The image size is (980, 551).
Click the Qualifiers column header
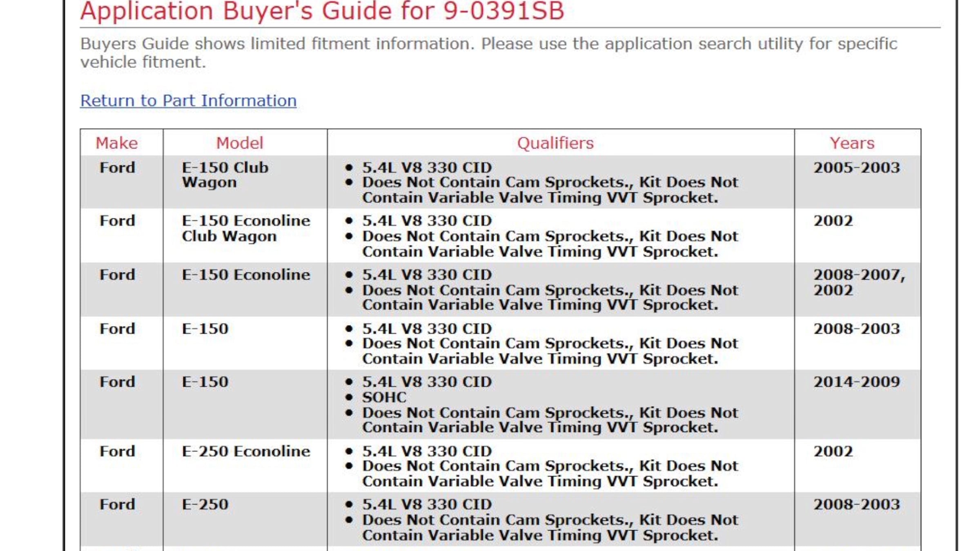555,143
